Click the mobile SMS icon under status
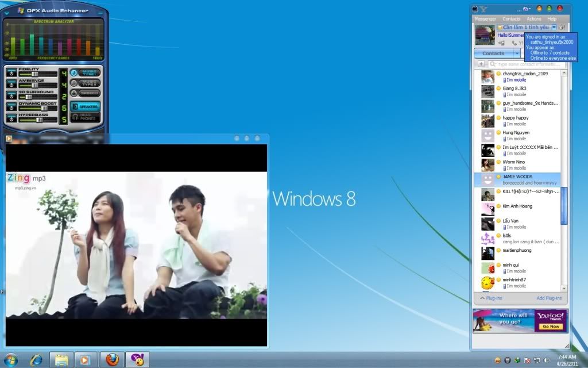This screenshot has width=588, height=368. point(501,43)
